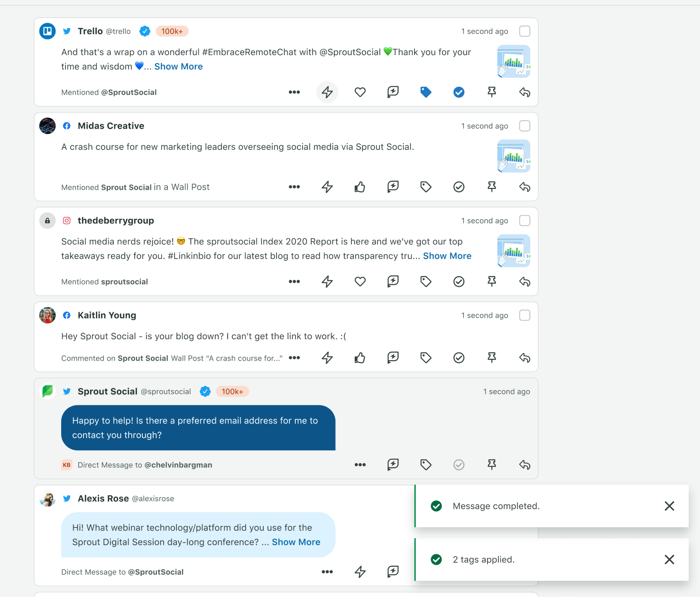Select thedeberrygroup message checkbox
Viewport: 700px width, 597px height.
(525, 221)
